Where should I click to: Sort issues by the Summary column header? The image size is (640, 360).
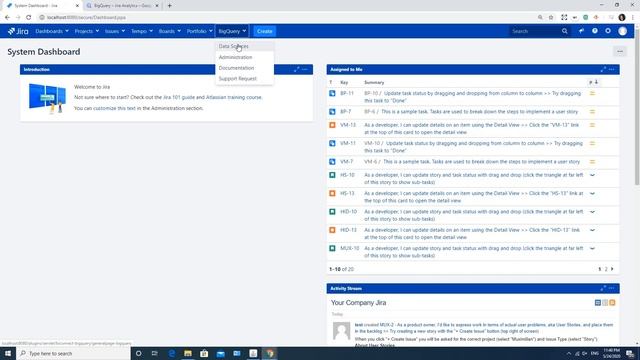pos(374,82)
